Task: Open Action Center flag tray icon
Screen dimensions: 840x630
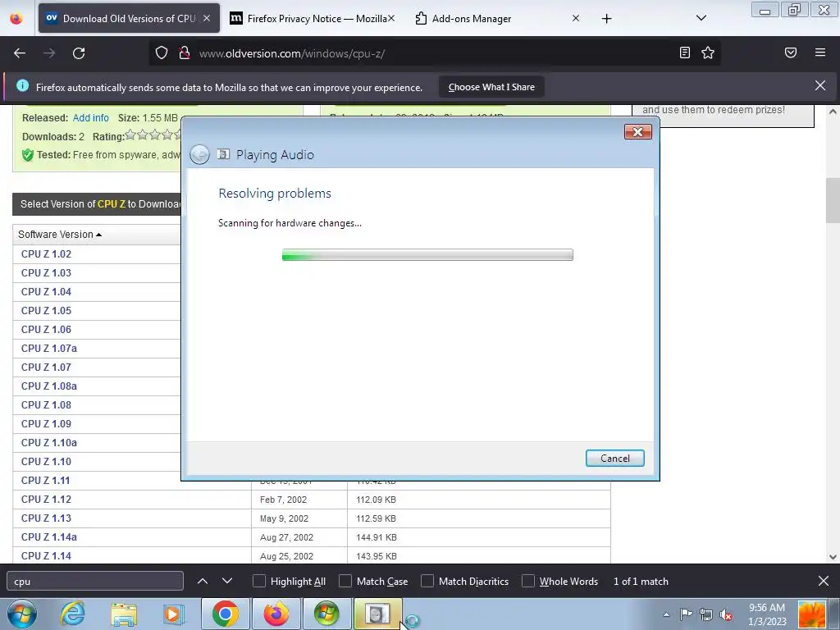Action: coord(687,614)
